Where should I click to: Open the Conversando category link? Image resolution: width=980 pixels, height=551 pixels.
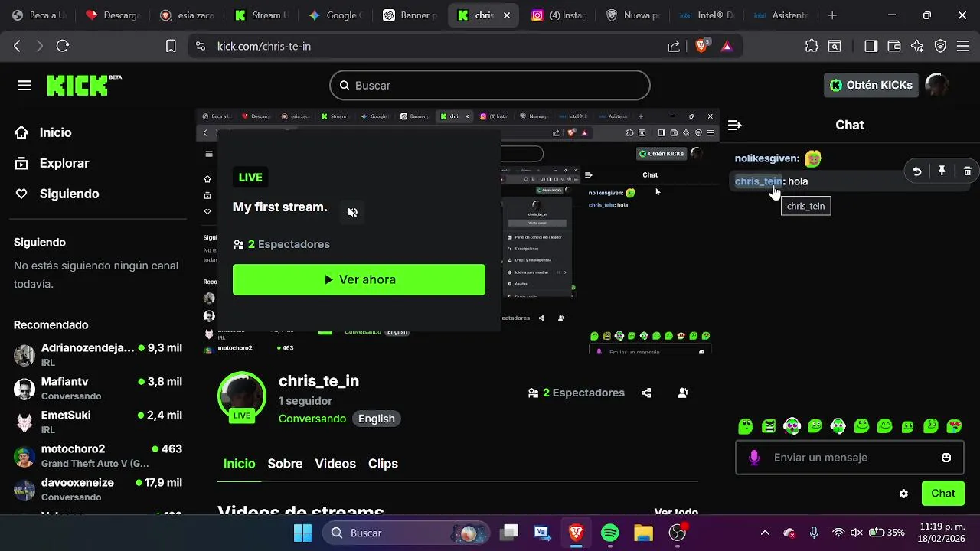click(x=312, y=419)
